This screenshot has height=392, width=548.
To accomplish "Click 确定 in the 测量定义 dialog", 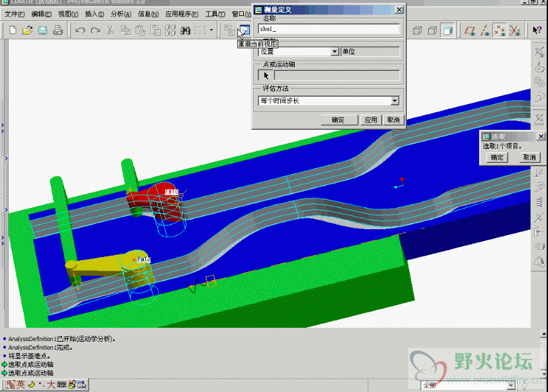I will click(x=338, y=120).
